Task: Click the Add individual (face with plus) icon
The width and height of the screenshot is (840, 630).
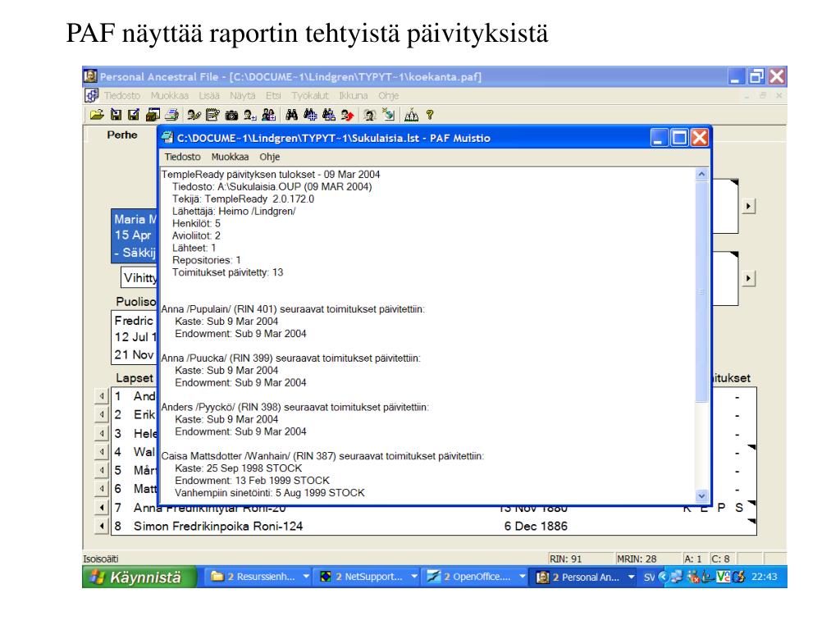Action: pyautogui.click(x=250, y=115)
